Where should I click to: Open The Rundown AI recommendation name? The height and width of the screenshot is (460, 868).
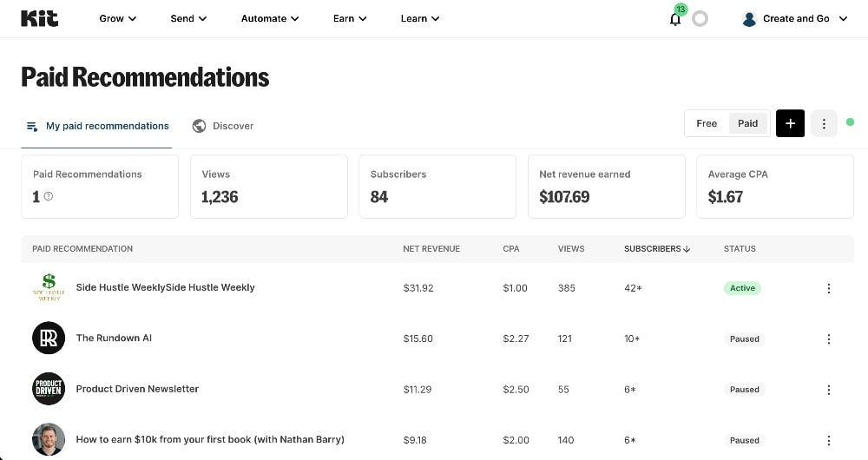tap(114, 338)
